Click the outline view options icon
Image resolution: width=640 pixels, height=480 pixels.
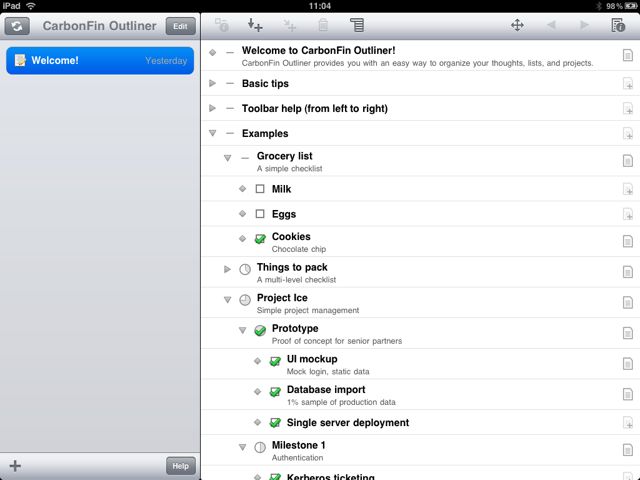[357, 25]
